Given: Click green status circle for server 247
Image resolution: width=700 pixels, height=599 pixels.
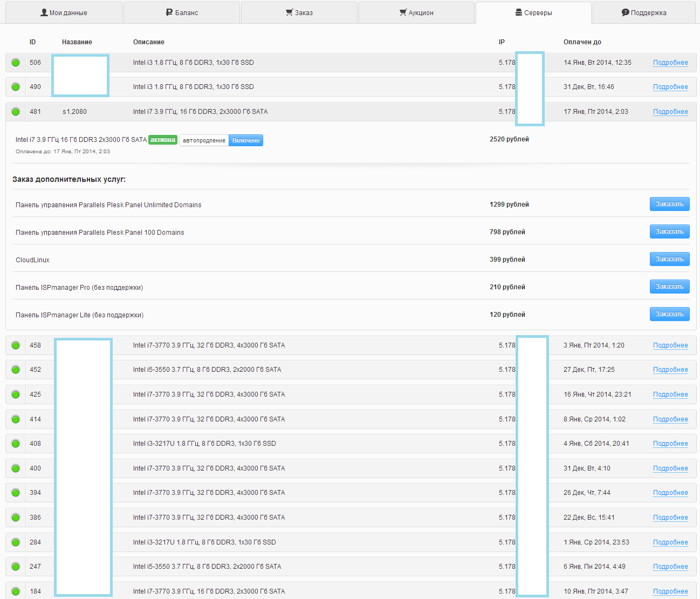Looking at the screenshot, I should [16, 567].
